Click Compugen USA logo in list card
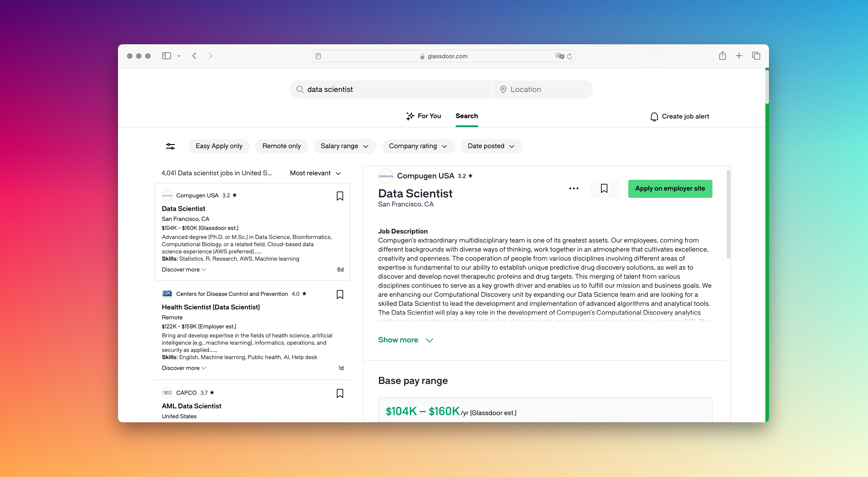Screen dimensions: 868x477 point(167,196)
